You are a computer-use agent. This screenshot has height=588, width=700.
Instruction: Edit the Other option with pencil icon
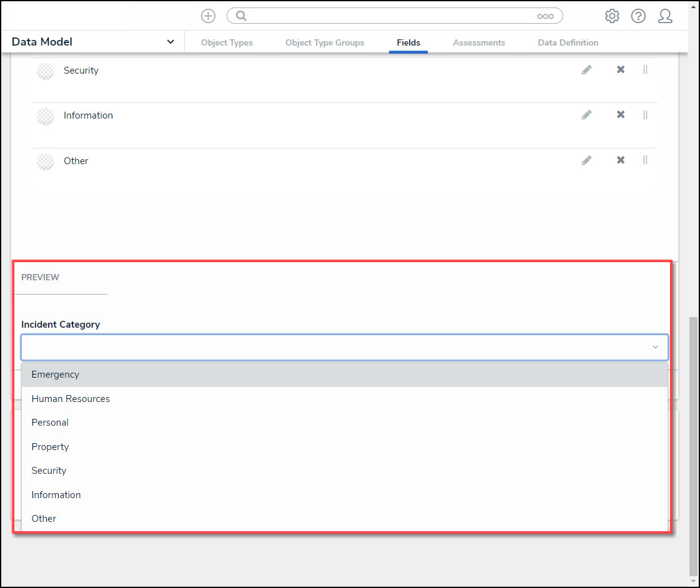586,160
